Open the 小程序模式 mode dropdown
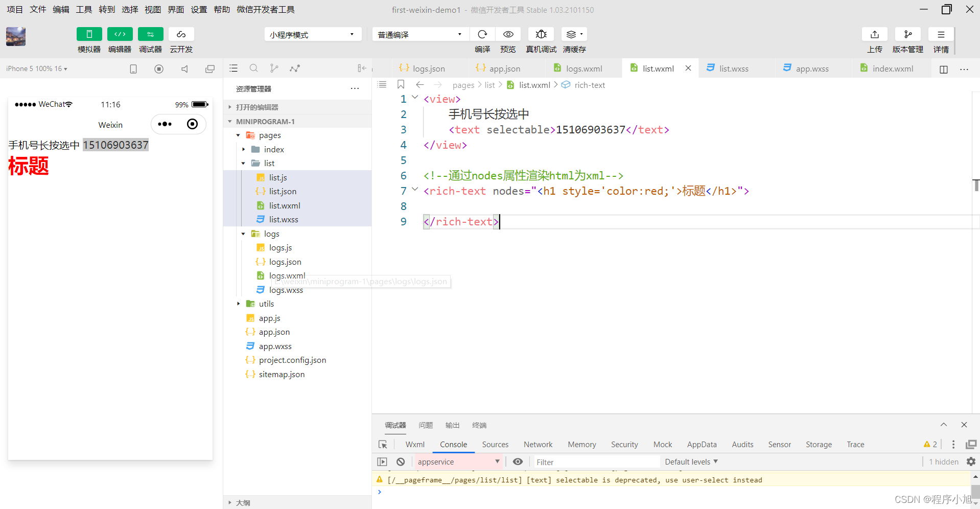 (313, 34)
